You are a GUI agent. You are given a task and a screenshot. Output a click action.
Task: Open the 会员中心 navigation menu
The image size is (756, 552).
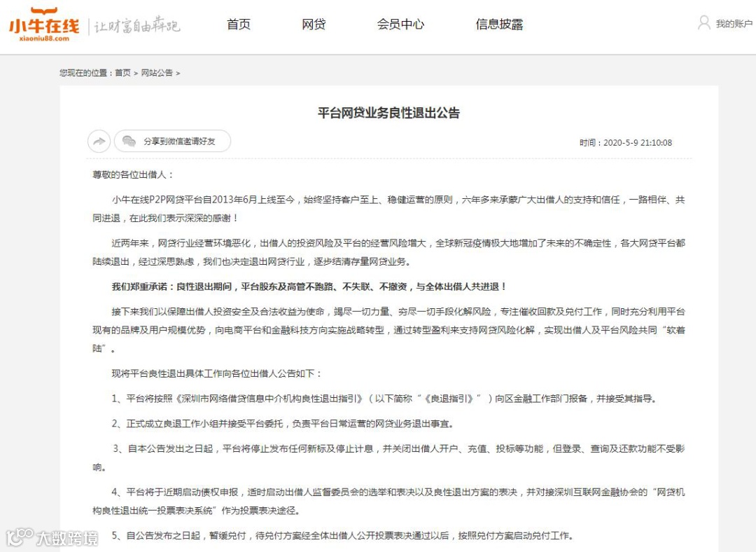(x=400, y=24)
